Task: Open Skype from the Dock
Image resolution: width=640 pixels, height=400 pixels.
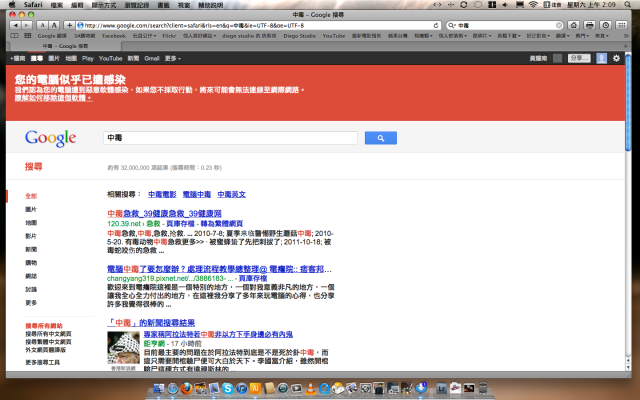Action: point(228,388)
